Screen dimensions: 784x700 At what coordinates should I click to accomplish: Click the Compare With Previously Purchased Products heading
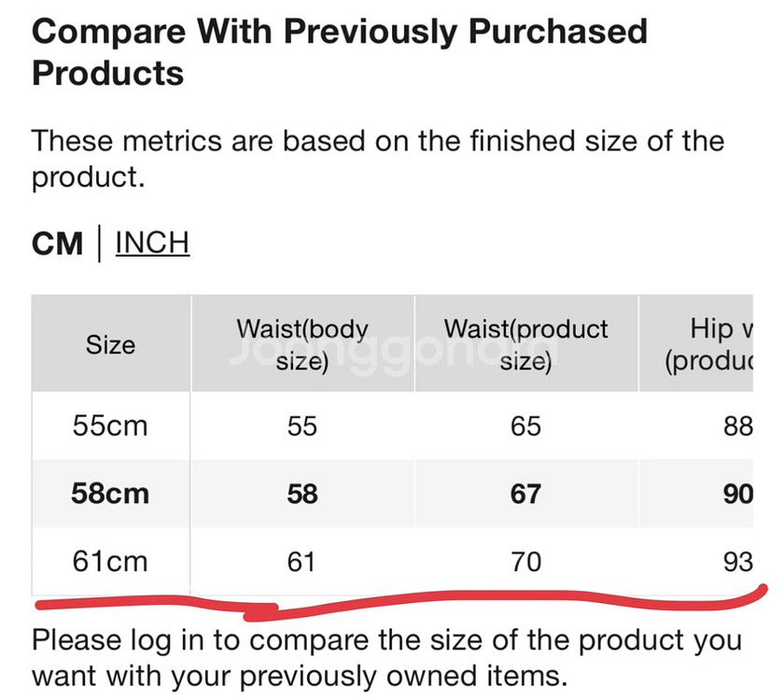pos(340,52)
